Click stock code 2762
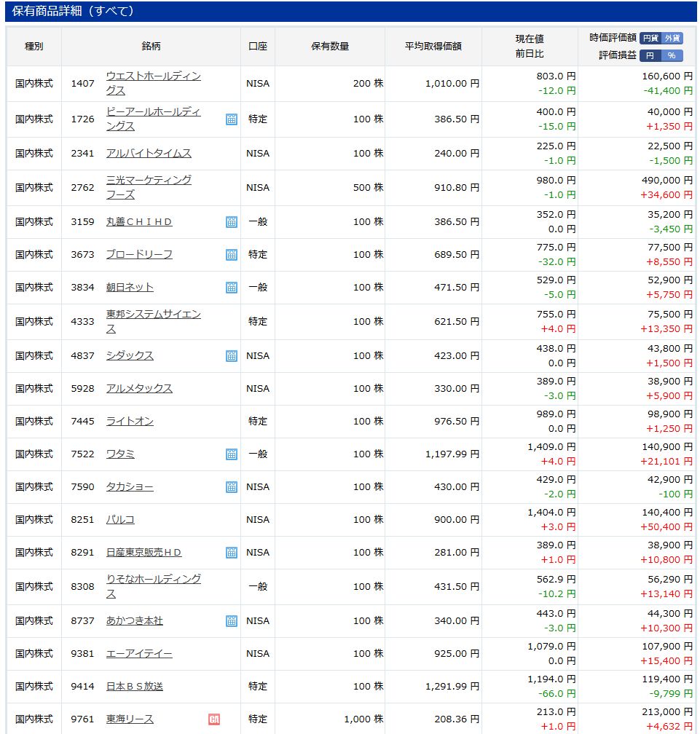This screenshot has width=700, height=734. click(82, 187)
